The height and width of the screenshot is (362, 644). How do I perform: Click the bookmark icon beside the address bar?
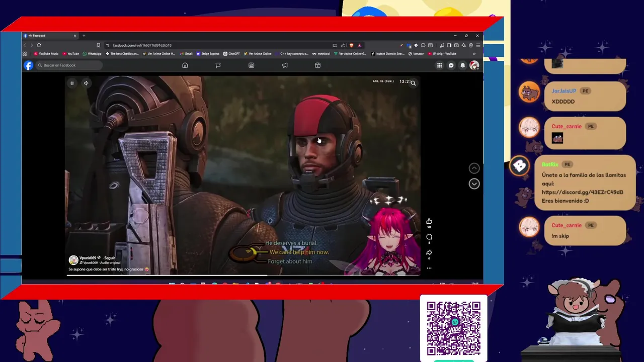(98, 45)
